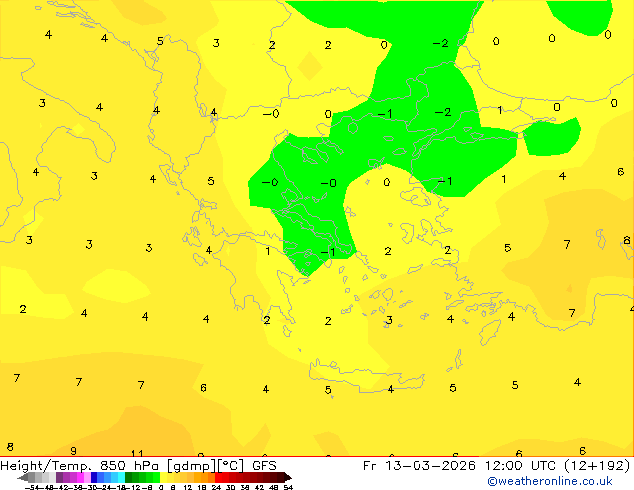Click the dark arrow at legend's right end
Viewport: 634px width, 490px height.
[x=288, y=477]
